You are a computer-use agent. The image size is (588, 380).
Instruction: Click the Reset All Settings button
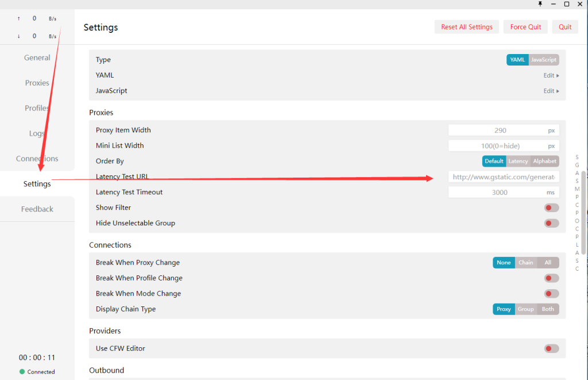pyautogui.click(x=466, y=27)
